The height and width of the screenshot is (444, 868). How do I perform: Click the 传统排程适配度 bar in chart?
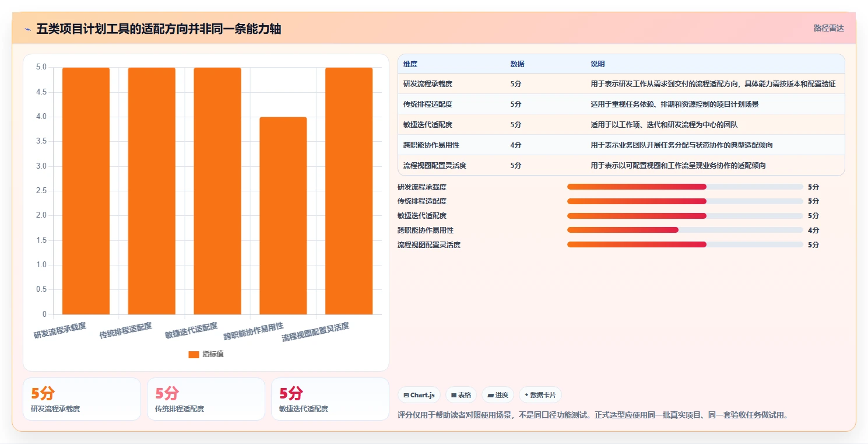click(152, 191)
